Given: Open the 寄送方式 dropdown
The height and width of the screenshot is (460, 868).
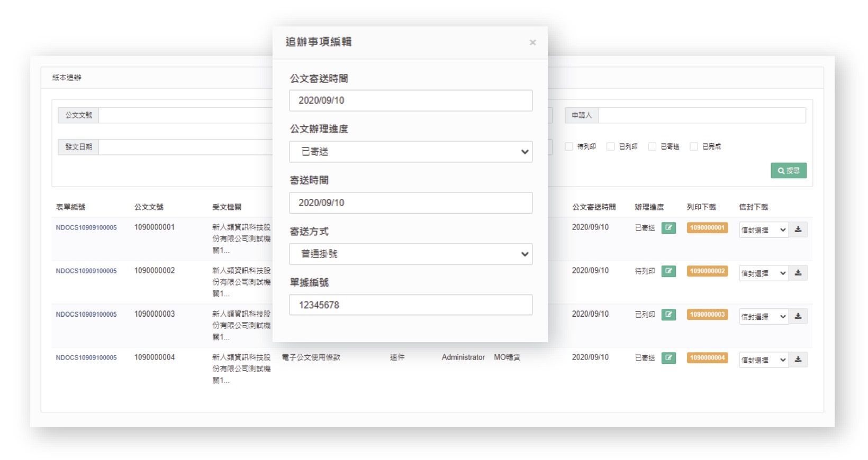Looking at the screenshot, I should pos(410,254).
